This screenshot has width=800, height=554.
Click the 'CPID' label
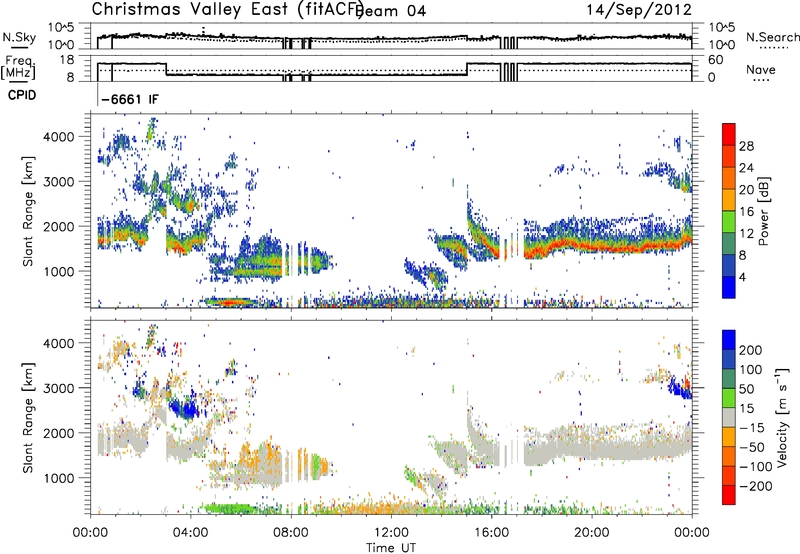pyautogui.click(x=22, y=95)
